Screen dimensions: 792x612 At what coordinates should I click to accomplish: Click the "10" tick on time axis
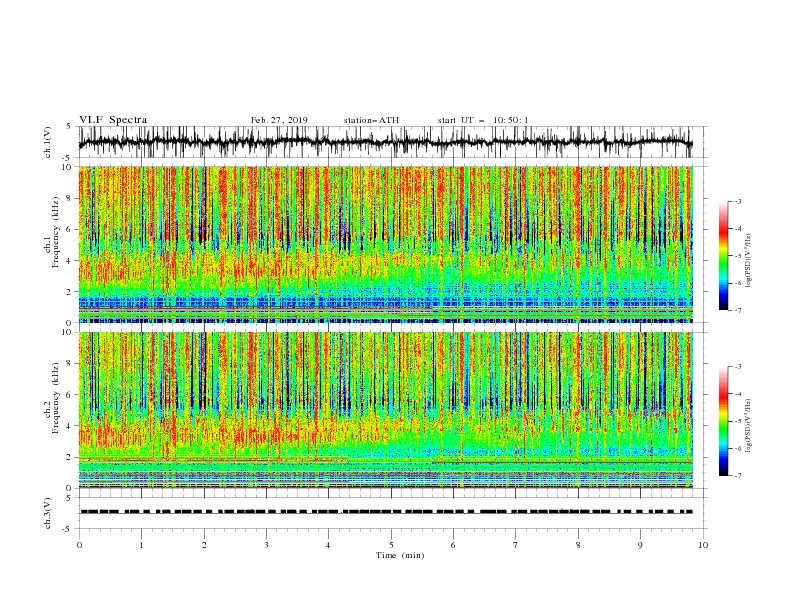pyautogui.click(x=703, y=545)
